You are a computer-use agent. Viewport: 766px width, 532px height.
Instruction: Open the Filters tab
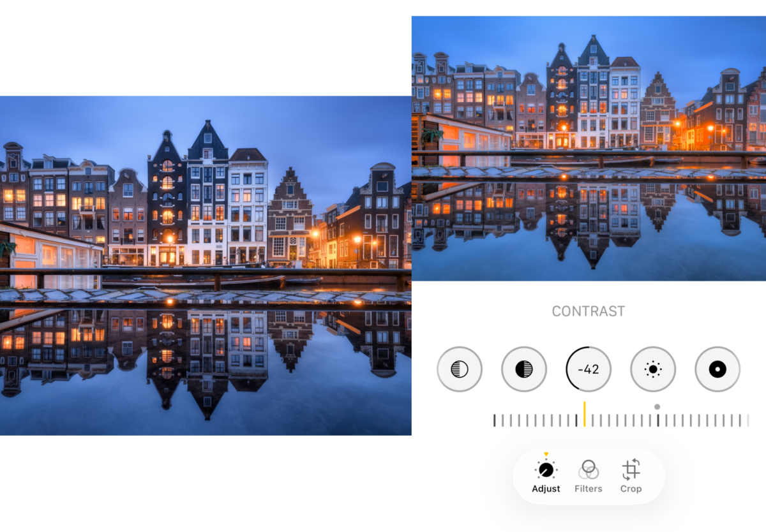(x=589, y=477)
